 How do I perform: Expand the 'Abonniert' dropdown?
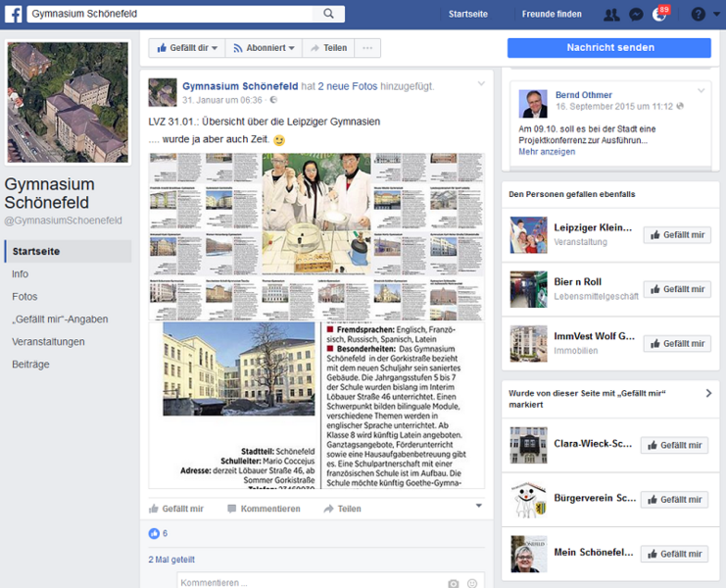click(x=263, y=48)
